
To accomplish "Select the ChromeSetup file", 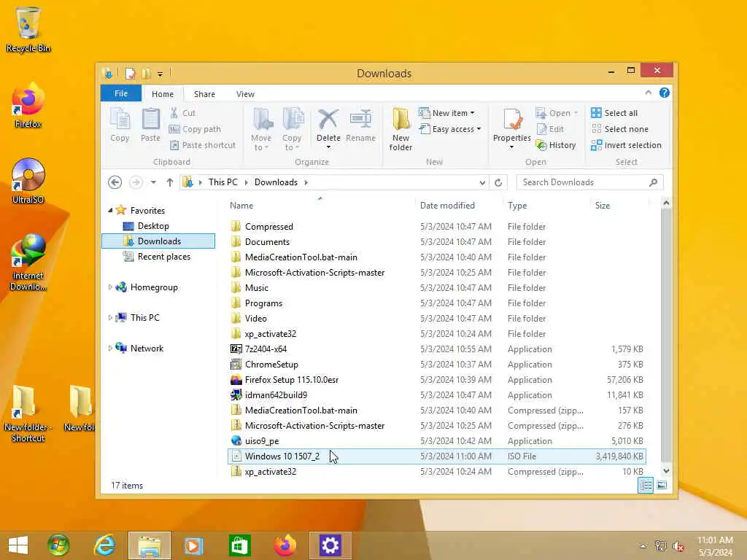I will [436, 365].
